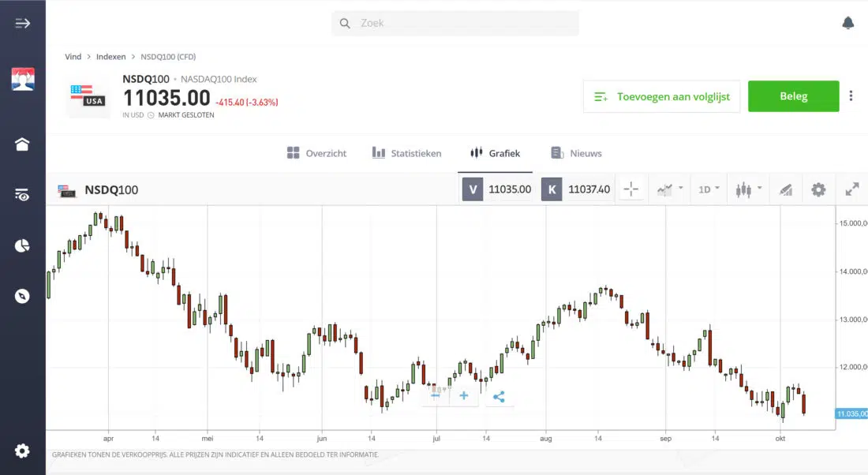Click the Zoek search field

click(x=455, y=23)
